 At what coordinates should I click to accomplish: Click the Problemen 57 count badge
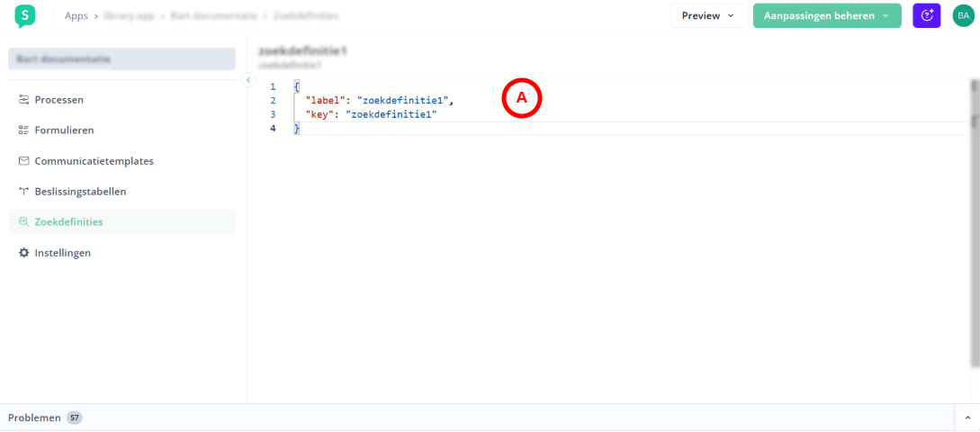(x=74, y=418)
